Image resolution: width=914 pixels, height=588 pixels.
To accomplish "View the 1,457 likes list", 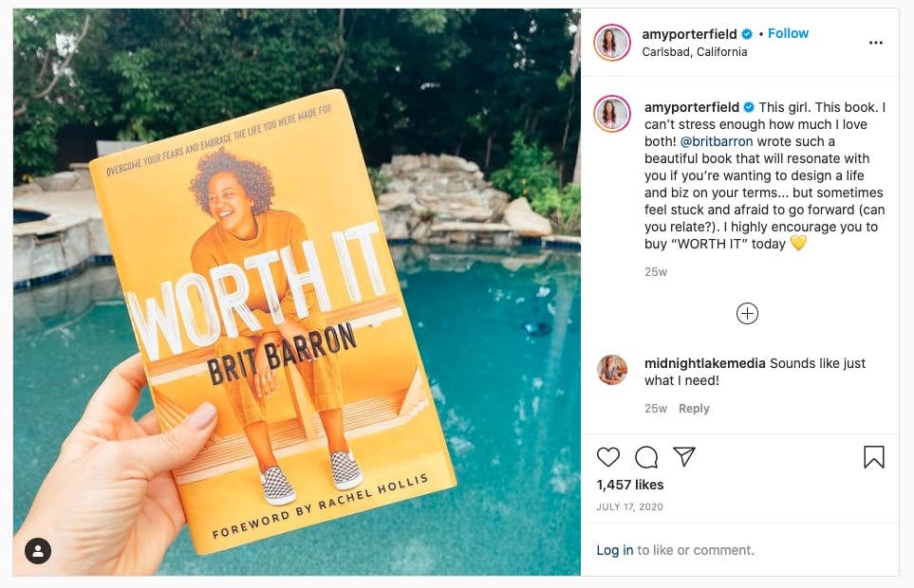I will (630, 485).
